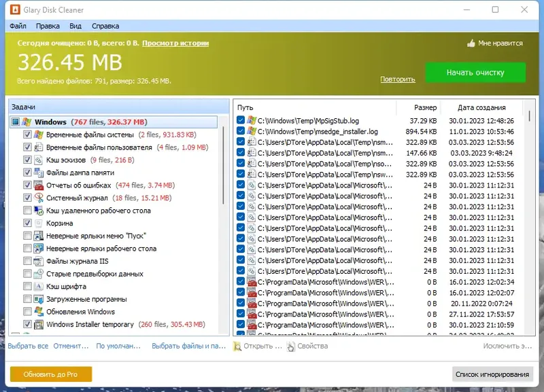544x392 pixels.
Task: Click the thumbs-up 'Мне нравится' icon
Action: (x=471, y=43)
